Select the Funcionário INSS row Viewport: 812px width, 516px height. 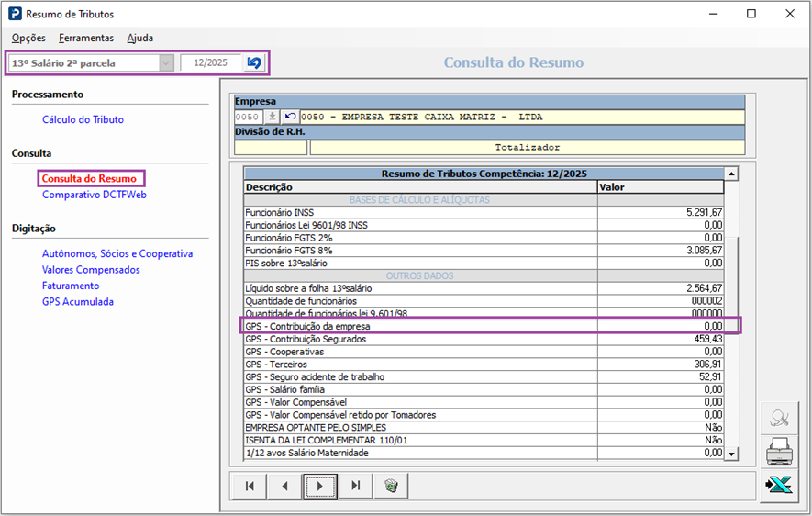pos(484,212)
